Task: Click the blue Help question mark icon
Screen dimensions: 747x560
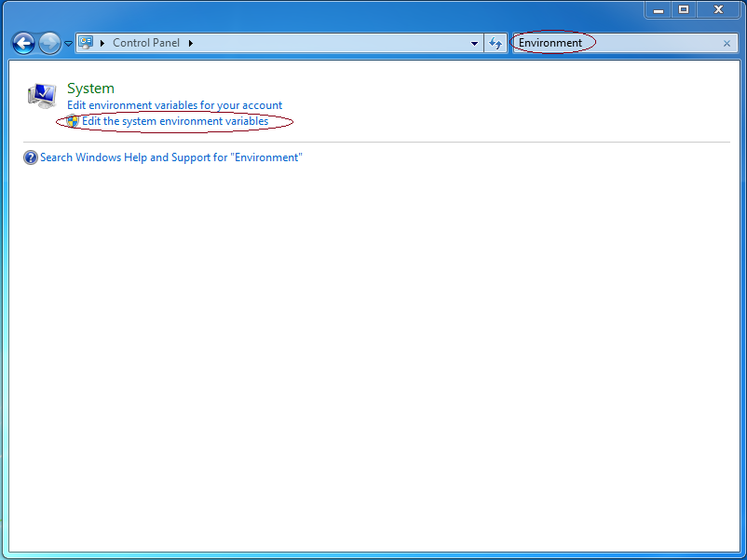Action: (x=30, y=157)
